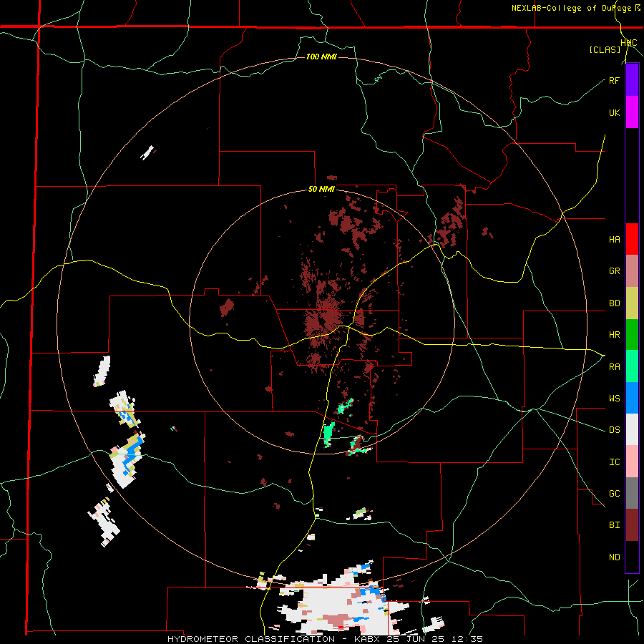Click the HYDROMETEOR CLASSIFICATION caption text
This screenshot has width=644, height=644.
click(251, 639)
